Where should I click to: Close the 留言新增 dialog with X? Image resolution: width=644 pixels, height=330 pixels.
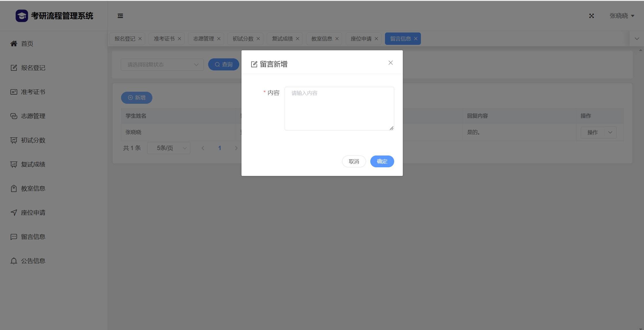click(390, 63)
